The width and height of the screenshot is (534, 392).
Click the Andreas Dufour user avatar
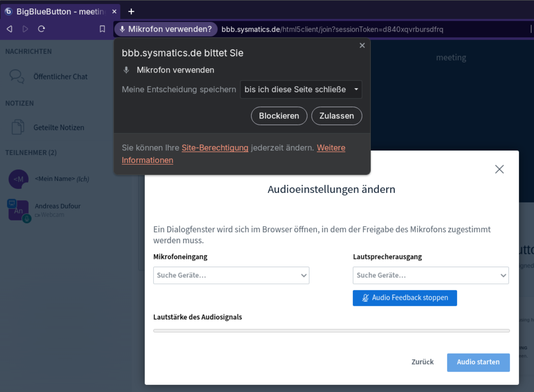(x=18, y=210)
